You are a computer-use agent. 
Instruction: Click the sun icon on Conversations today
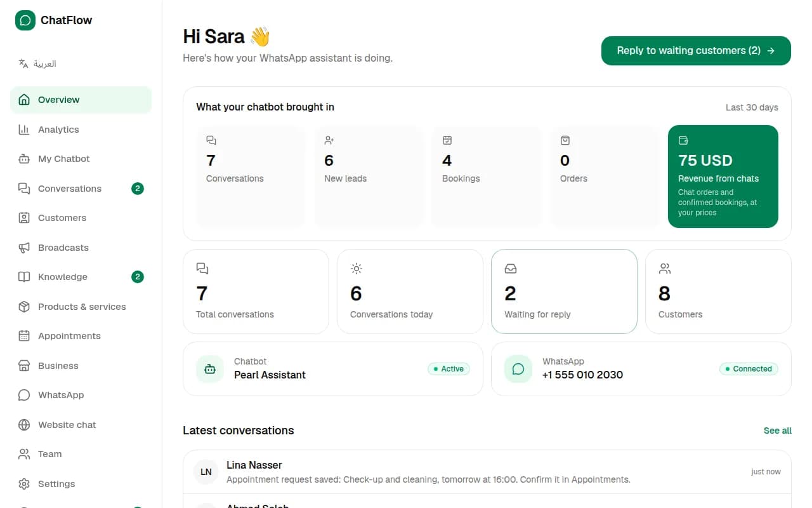[x=357, y=269]
